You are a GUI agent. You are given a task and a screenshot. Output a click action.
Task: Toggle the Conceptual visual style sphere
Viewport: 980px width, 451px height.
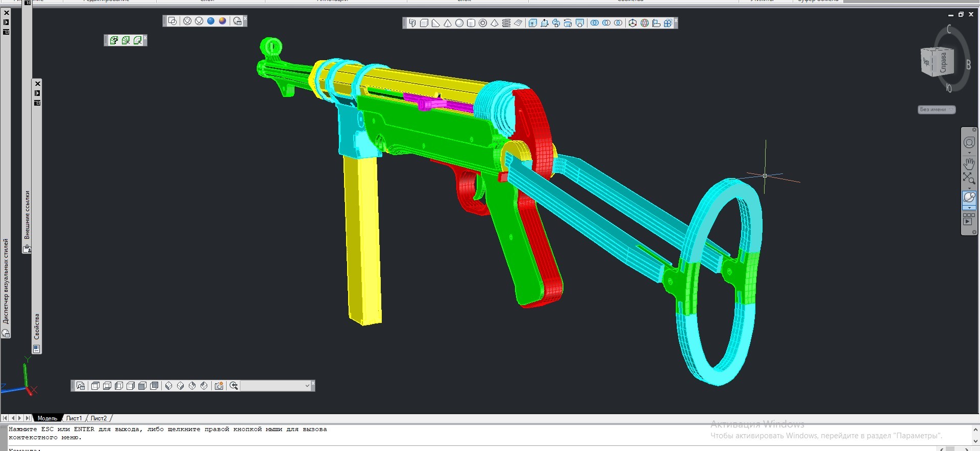pos(223,21)
